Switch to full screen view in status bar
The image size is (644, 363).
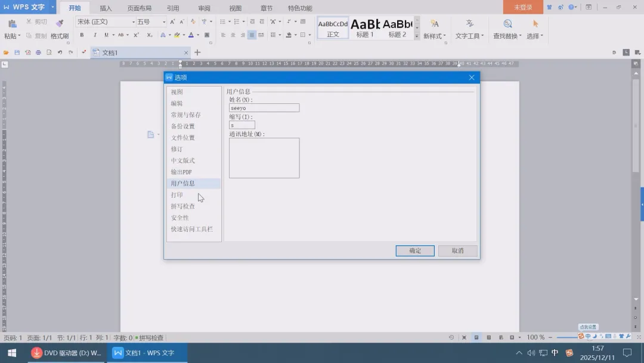pyautogui.click(x=464, y=337)
